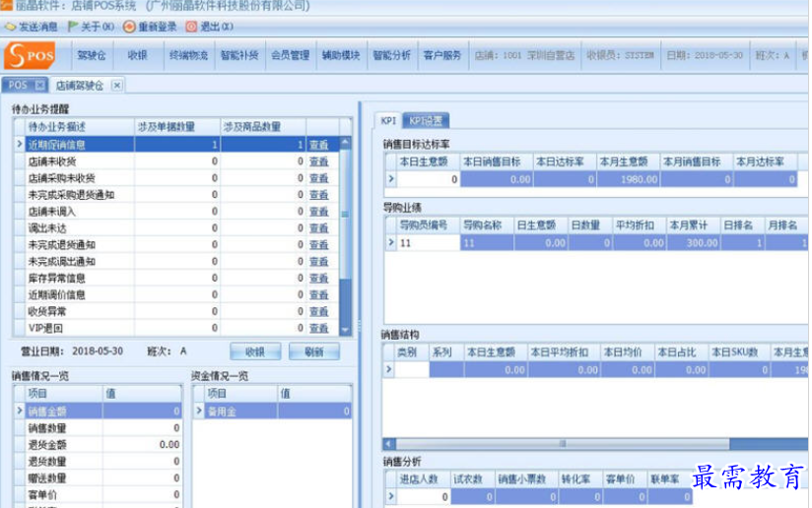Click the 重新登录 re-login icon
Viewport: 812px width, 508px height.
click(x=129, y=27)
